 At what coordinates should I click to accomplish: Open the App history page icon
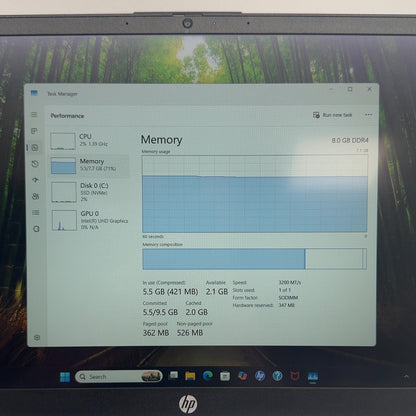pos(35,164)
